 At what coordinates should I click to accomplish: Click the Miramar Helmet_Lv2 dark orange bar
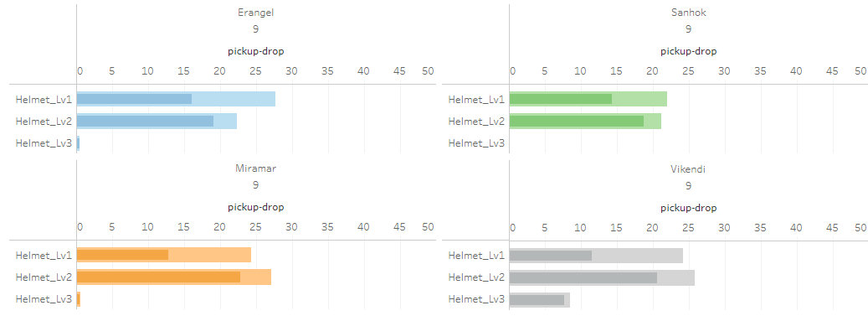point(159,277)
